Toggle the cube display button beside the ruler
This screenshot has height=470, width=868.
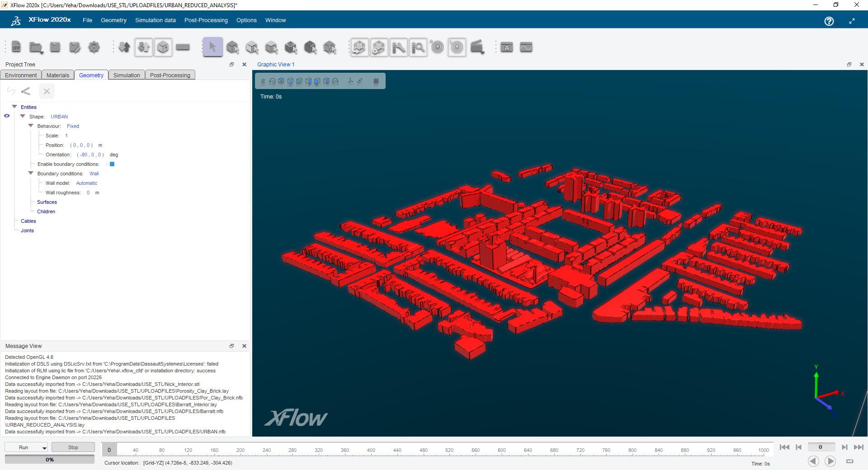tap(163, 47)
